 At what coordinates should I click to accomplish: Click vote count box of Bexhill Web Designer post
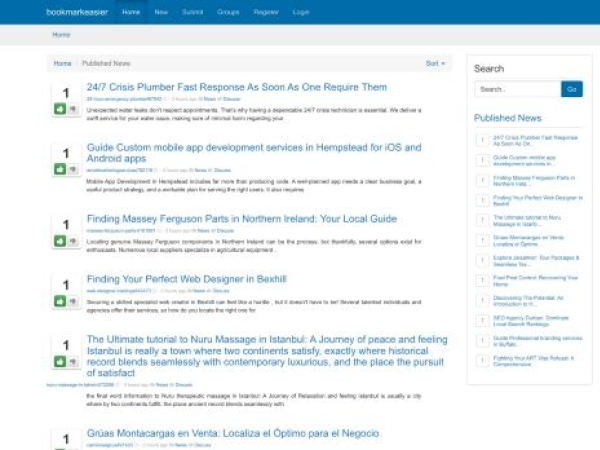[66, 285]
